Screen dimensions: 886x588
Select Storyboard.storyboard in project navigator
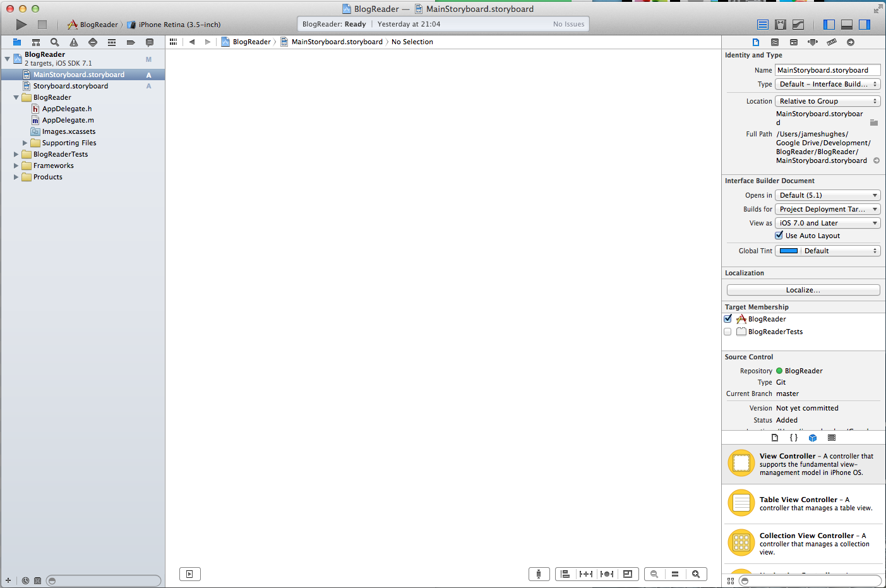[x=71, y=86]
